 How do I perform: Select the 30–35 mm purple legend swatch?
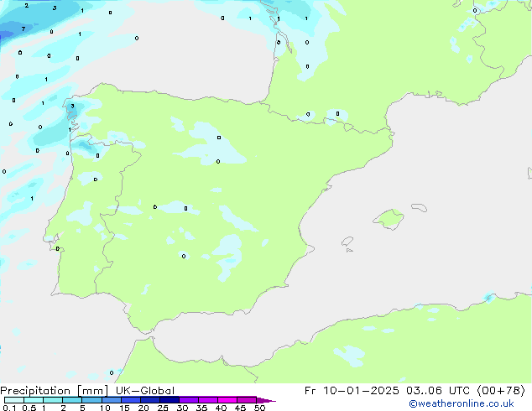(x=189, y=400)
